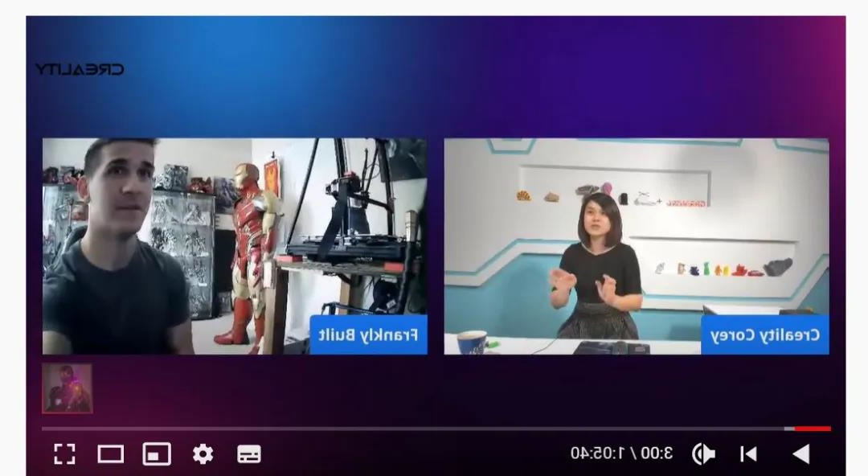
Task: Click the Frankly Built name label
Action: (368, 334)
